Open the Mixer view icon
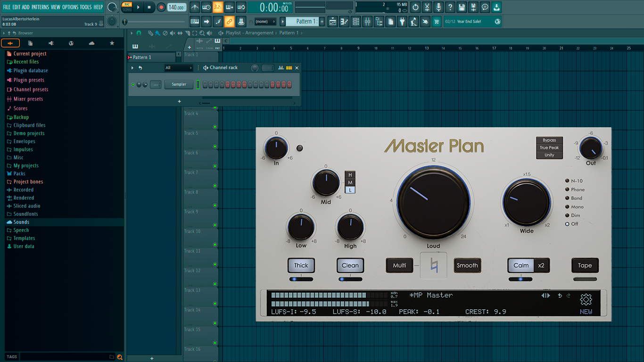644x362 pixels. coord(367,22)
